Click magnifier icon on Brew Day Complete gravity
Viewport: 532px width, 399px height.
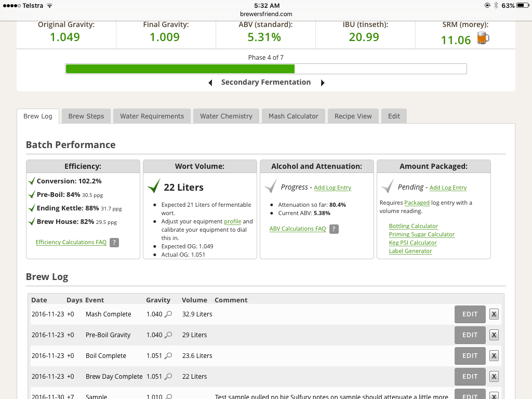click(168, 377)
